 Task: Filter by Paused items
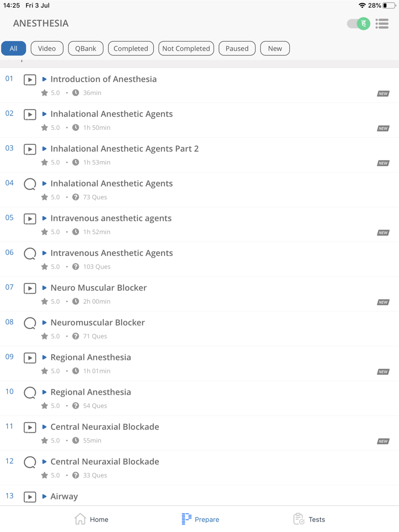tap(237, 48)
